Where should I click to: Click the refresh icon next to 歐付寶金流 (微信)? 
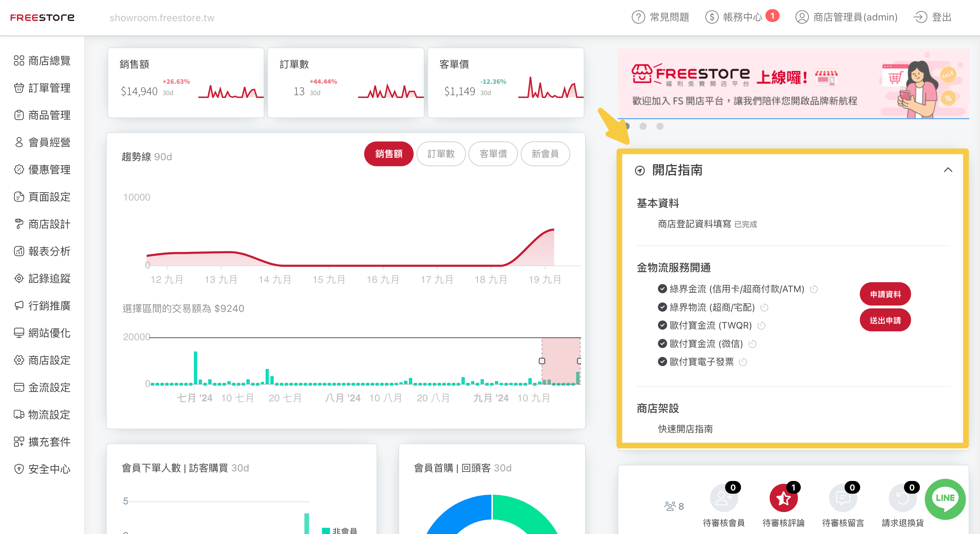tap(752, 344)
